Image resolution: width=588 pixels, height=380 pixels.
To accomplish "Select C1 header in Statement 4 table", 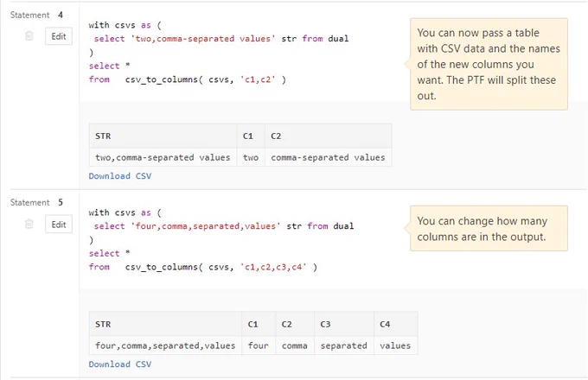I will point(251,136).
